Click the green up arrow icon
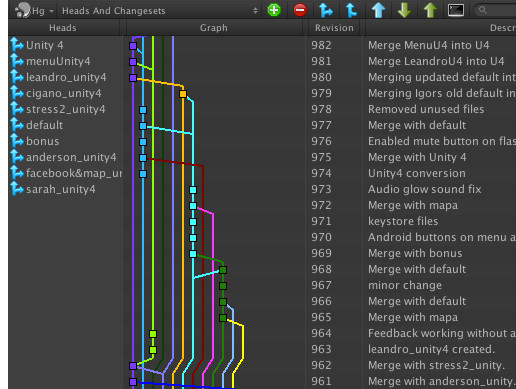The image size is (516, 389). pos(430,10)
